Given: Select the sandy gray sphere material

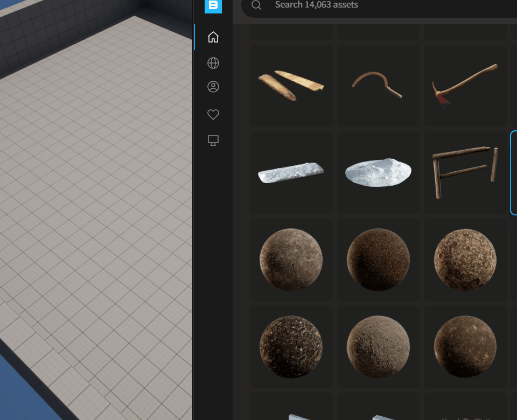Looking at the screenshot, I should [x=378, y=347].
